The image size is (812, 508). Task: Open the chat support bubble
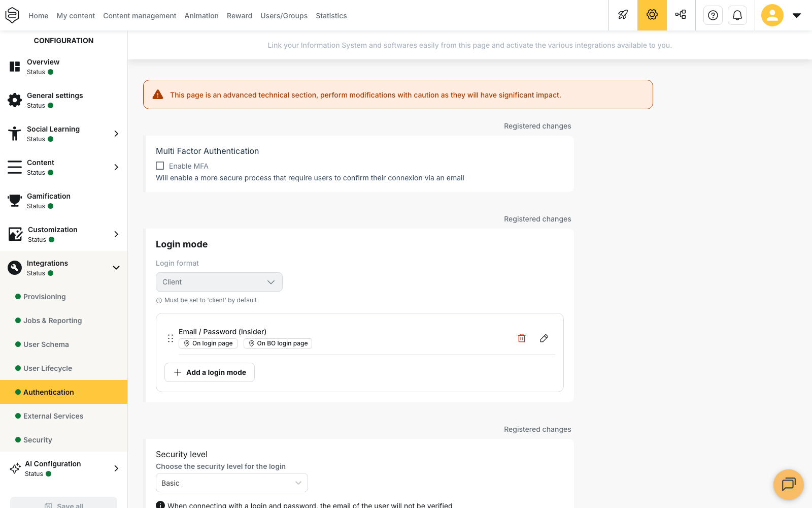789,485
